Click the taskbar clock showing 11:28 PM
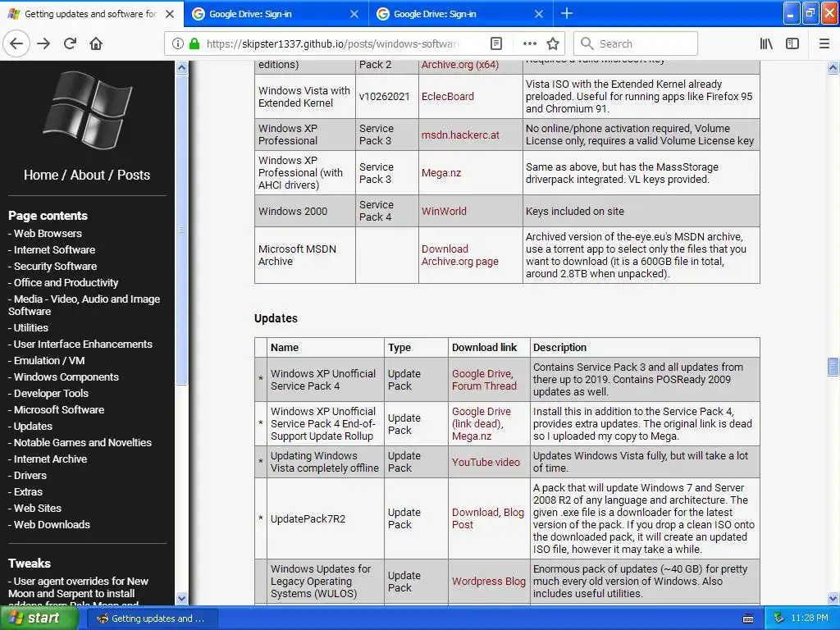This screenshot has height=630, width=840. click(x=810, y=619)
